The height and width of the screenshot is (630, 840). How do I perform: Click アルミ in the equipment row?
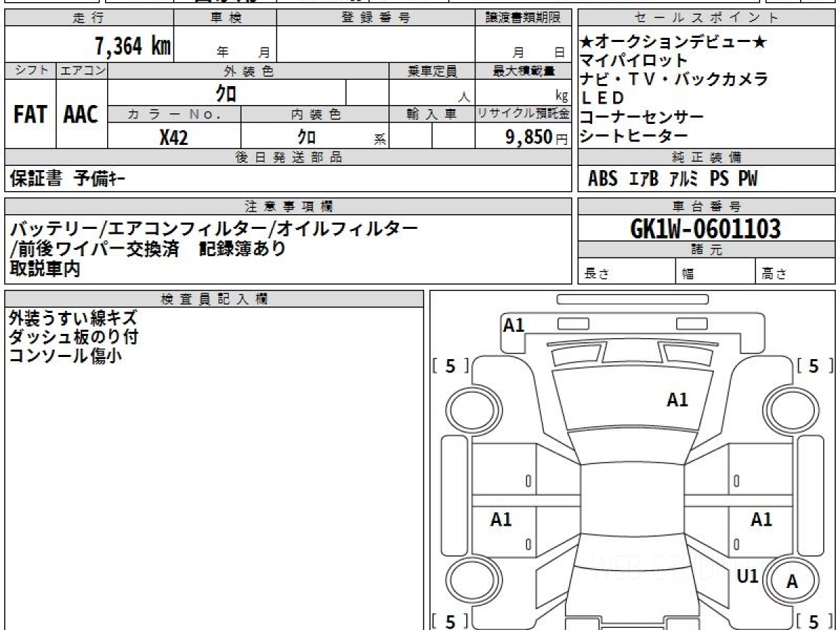pyautogui.click(x=683, y=179)
